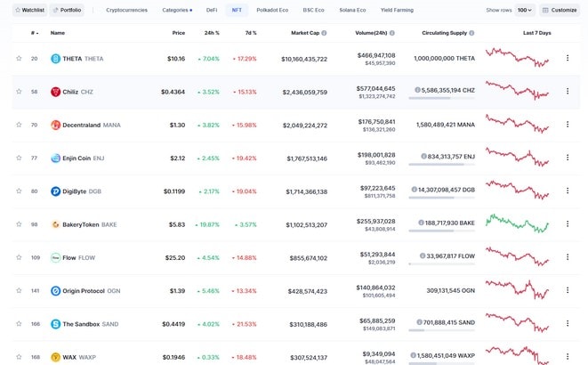The width and height of the screenshot is (588, 365).
Task: Click the WAX coin logo
Action: click(55, 357)
